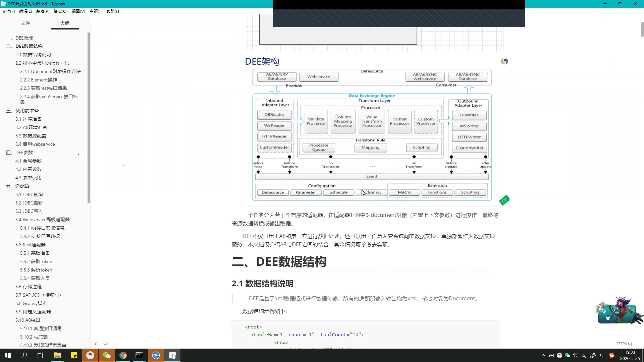Go to outline item 3.3 数据源配置

(x=31, y=136)
